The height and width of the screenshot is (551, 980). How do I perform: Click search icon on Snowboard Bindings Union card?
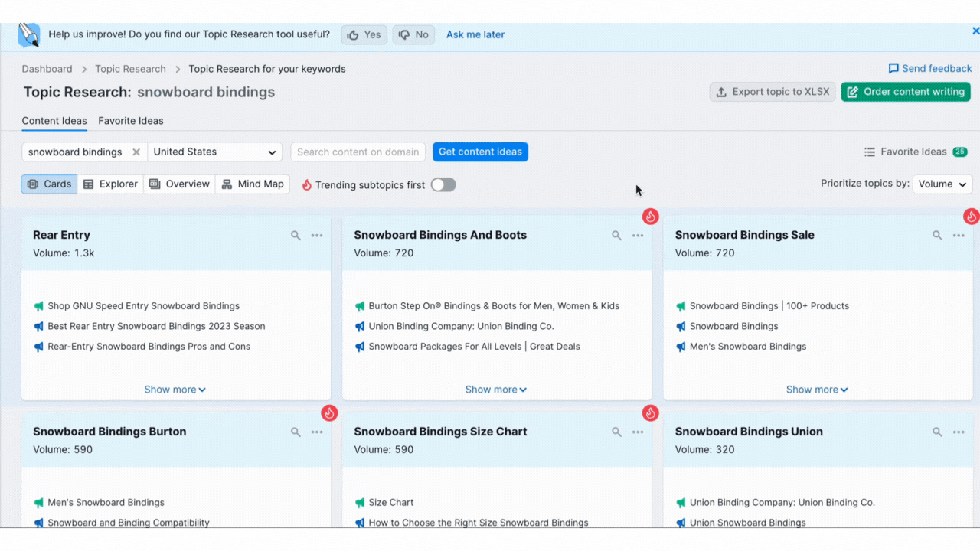tap(937, 432)
